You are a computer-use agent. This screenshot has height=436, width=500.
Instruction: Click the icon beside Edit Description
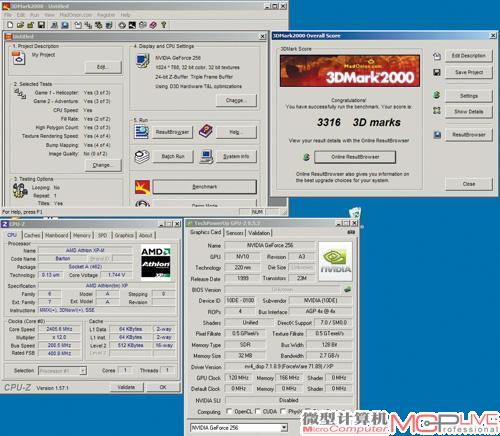[x=437, y=56]
